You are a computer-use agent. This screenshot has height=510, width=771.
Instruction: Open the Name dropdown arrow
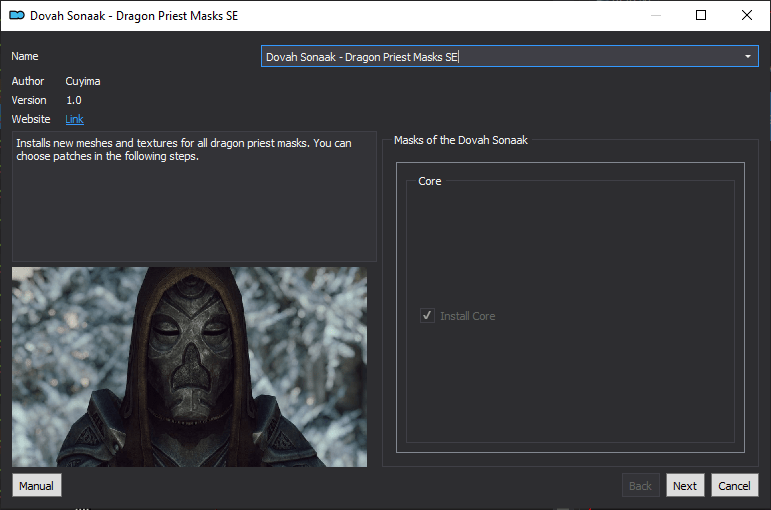pyautogui.click(x=747, y=57)
